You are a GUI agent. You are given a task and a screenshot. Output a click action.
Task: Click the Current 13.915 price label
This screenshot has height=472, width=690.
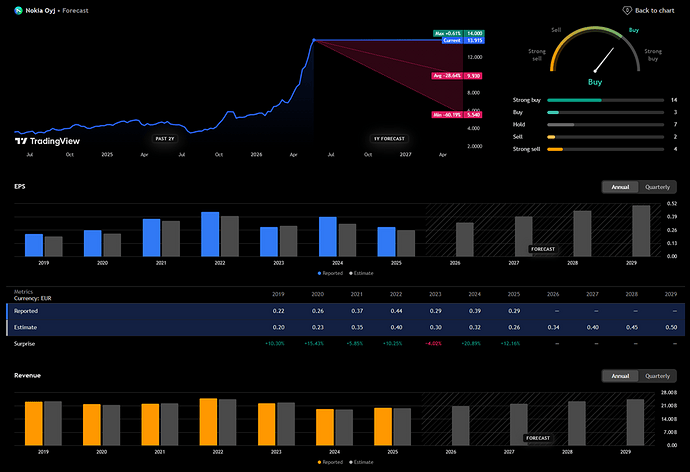tap(463, 40)
